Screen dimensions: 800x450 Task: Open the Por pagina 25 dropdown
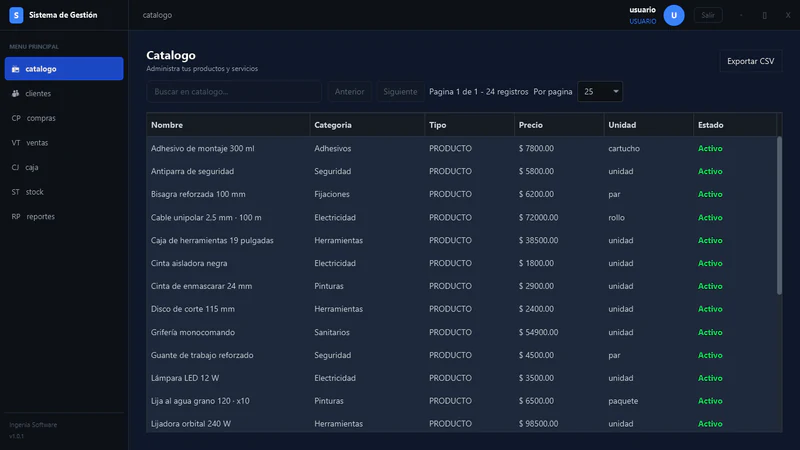(600, 92)
